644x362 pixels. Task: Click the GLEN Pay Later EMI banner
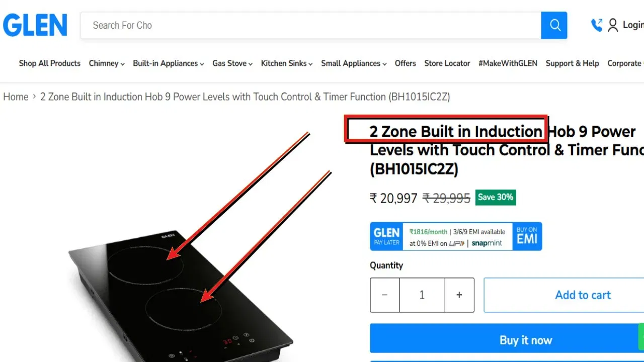pos(456,236)
